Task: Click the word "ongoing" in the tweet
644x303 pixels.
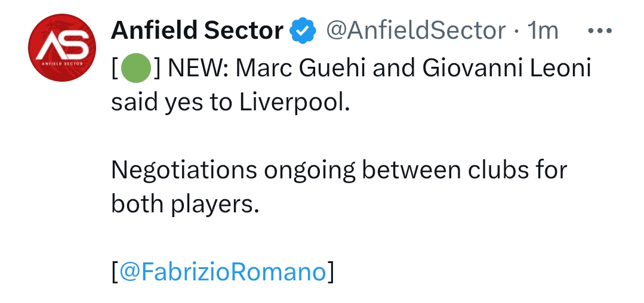Action: [x=308, y=171]
